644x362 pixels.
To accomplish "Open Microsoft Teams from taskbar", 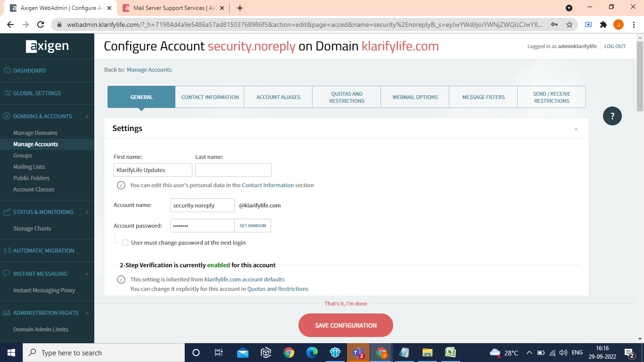I will pyautogui.click(x=358, y=353).
